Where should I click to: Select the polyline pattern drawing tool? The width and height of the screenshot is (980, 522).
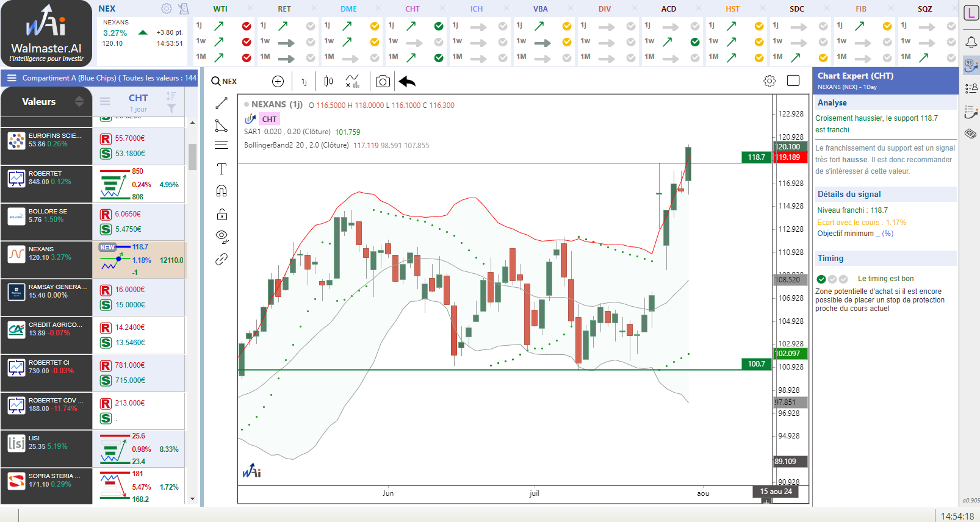[222, 126]
